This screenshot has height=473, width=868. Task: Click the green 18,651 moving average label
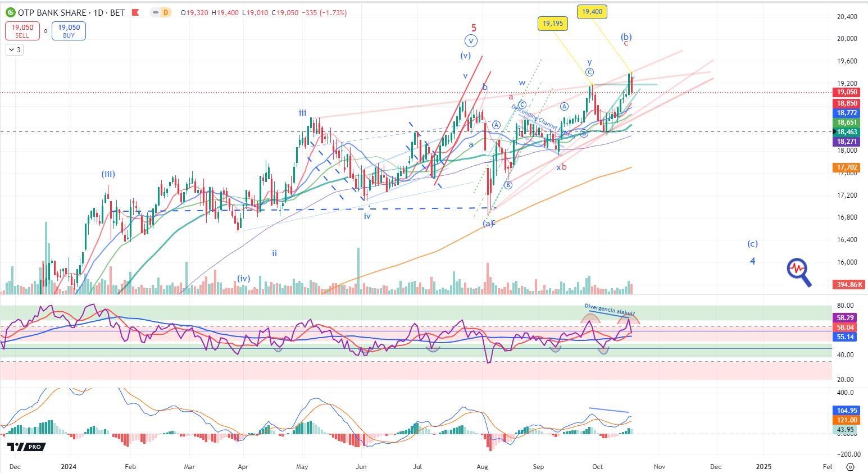[847, 122]
